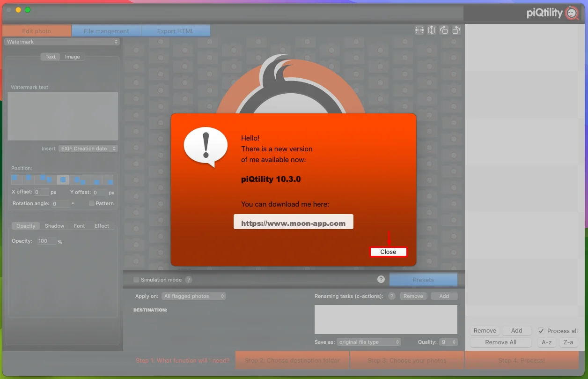Click the Opacity percentage field
The height and width of the screenshot is (379, 588).
pyautogui.click(x=46, y=241)
